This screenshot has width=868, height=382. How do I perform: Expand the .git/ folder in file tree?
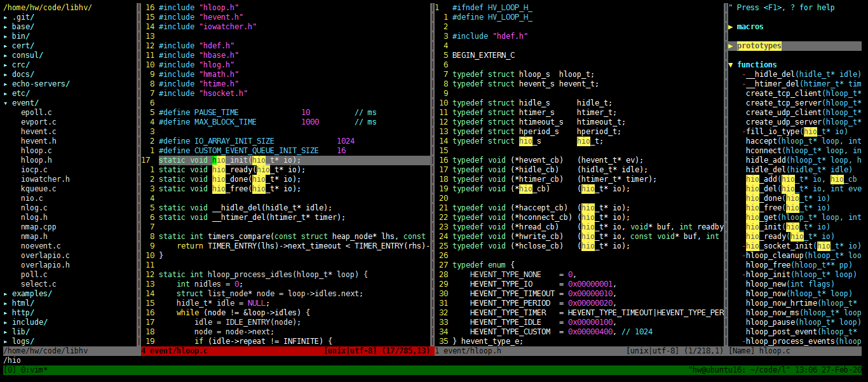(6, 17)
